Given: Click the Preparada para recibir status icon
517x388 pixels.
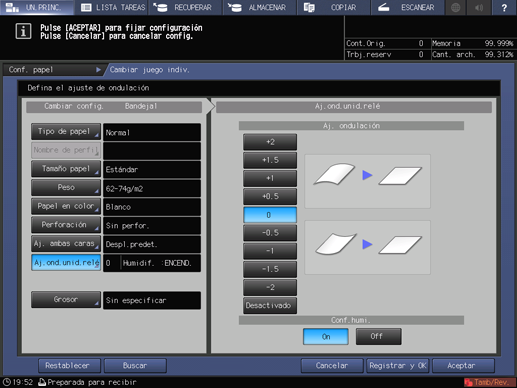Looking at the screenshot, I should pos(42,382).
